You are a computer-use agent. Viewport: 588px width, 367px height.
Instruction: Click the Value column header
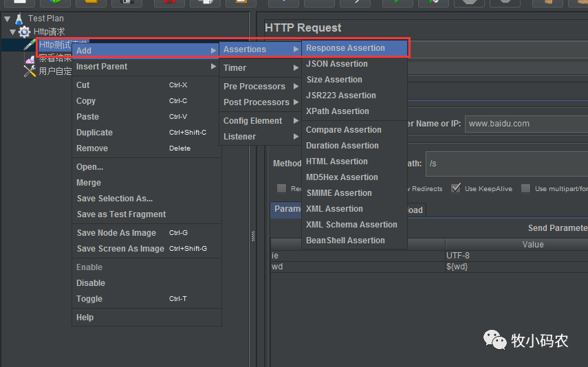point(516,245)
